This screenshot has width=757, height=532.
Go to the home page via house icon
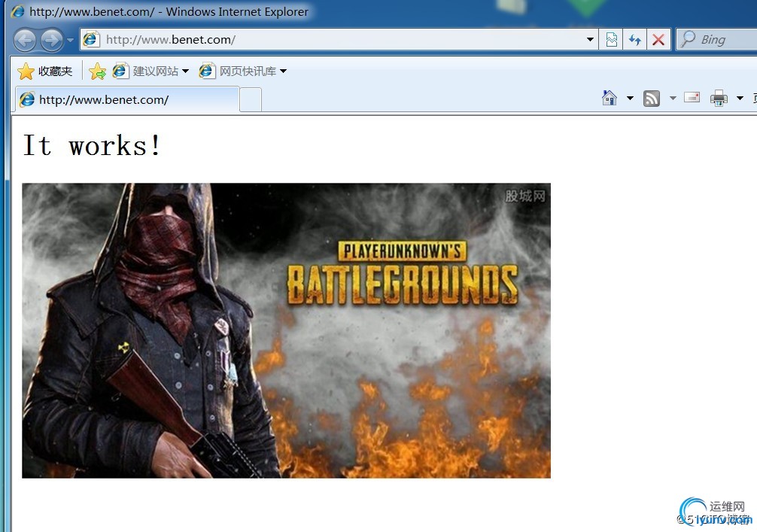click(610, 98)
